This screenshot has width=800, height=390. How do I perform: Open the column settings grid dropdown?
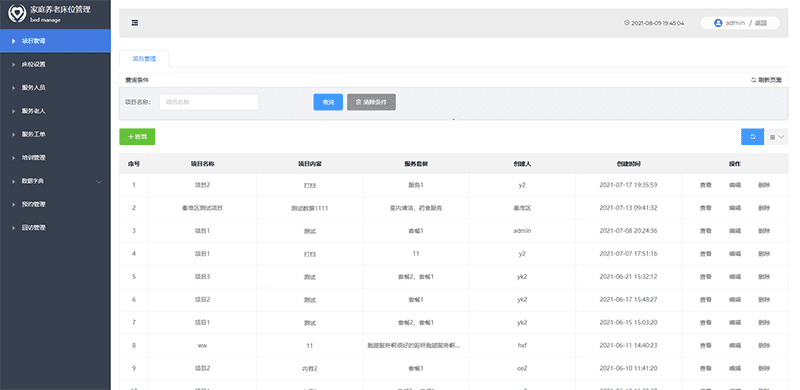[x=776, y=137]
